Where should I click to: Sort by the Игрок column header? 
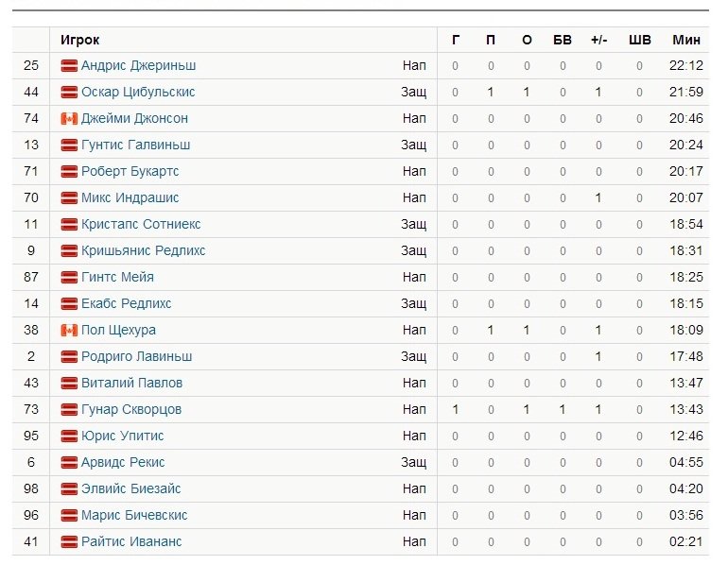pos(79,40)
